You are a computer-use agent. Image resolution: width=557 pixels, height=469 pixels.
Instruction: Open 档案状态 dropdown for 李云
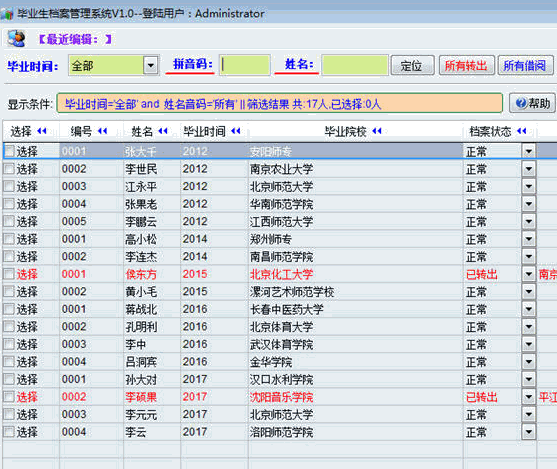click(x=529, y=432)
